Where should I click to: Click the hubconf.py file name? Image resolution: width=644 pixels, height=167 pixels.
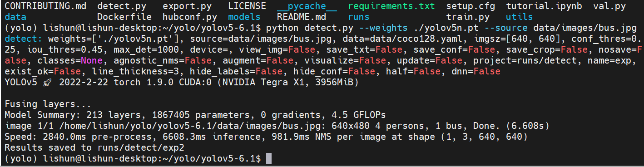pos(190,17)
